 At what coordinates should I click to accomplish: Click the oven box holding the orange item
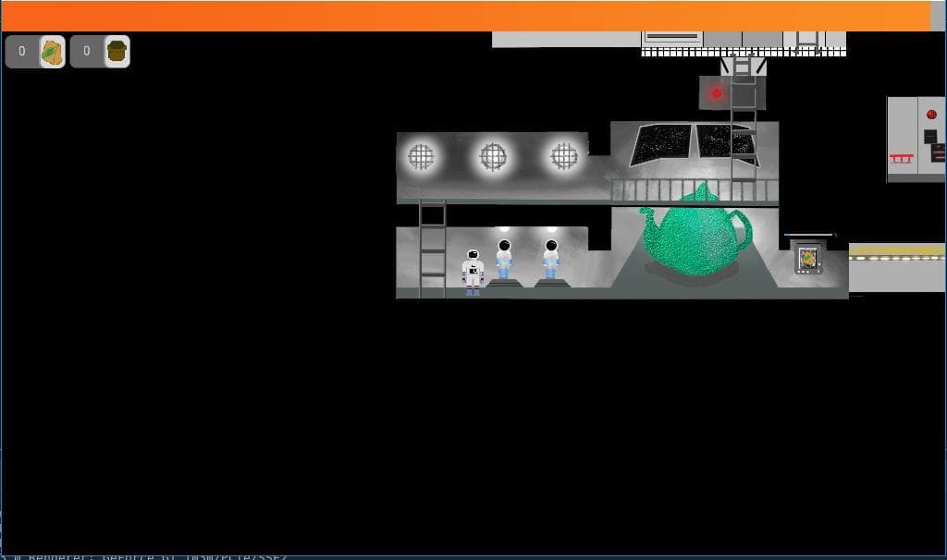pos(808,257)
